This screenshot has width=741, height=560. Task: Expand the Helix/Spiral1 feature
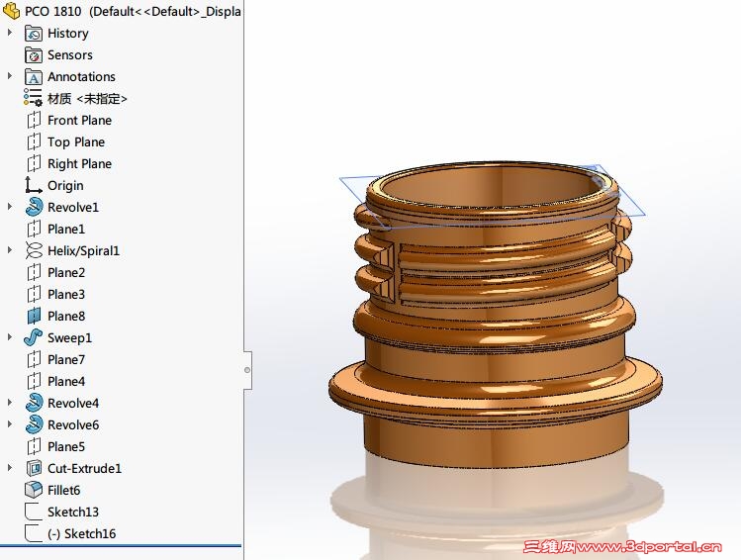click(10, 250)
